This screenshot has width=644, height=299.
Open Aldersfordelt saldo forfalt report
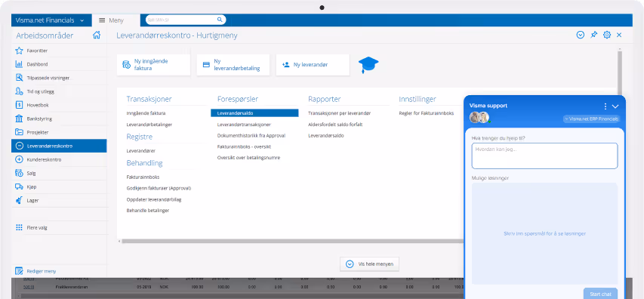pos(335,124)
